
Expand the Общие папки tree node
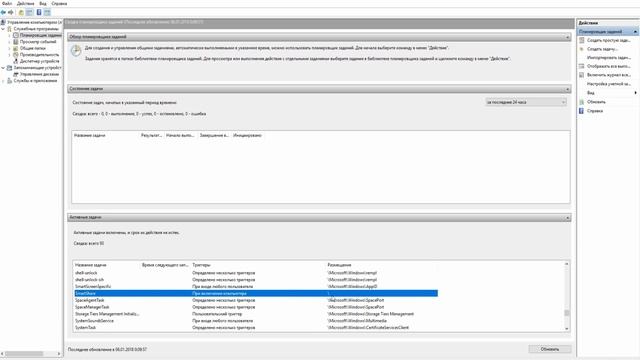tap(9, 48)
